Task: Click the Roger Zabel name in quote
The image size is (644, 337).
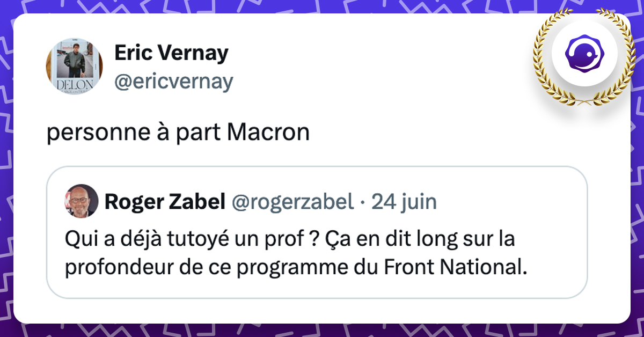Action: (x=165, y=202)
